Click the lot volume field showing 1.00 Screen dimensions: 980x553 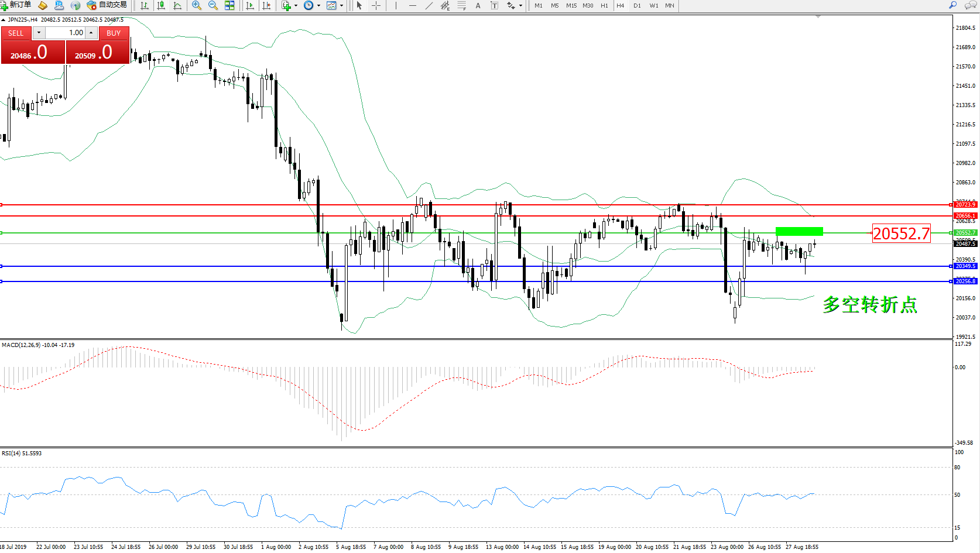(x=66, y=33)
